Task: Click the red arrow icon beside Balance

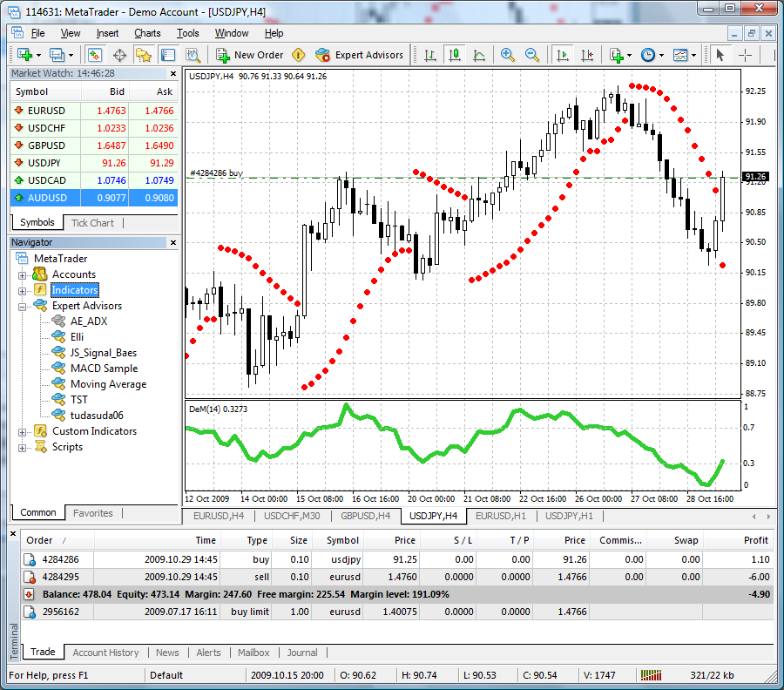Action: tap(29, 594)
